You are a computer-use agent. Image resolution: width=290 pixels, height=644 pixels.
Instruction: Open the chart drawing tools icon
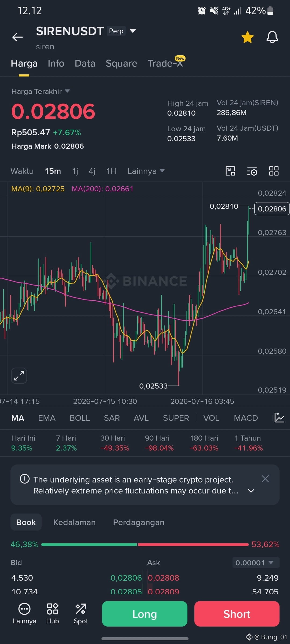[x=230, y=171]
